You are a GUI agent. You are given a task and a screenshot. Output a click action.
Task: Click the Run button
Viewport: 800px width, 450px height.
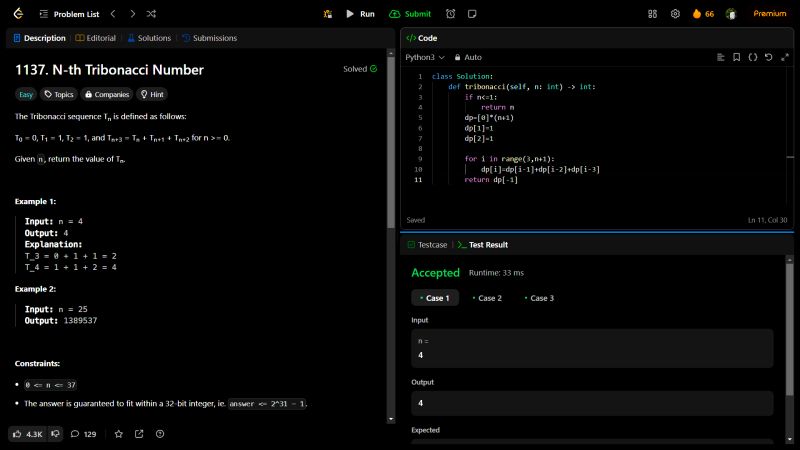pyautogui.click(x=360, y=14)
